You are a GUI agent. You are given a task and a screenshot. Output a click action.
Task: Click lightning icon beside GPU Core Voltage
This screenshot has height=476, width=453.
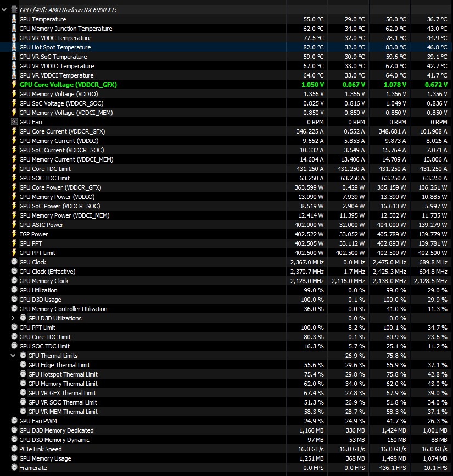click(14, 85)
